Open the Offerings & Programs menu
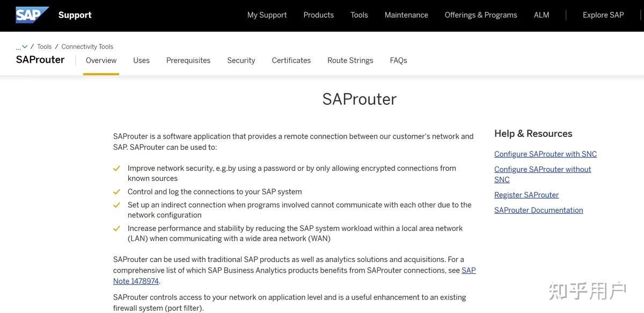This screenshot has width=644, height=313. point(481,14)
